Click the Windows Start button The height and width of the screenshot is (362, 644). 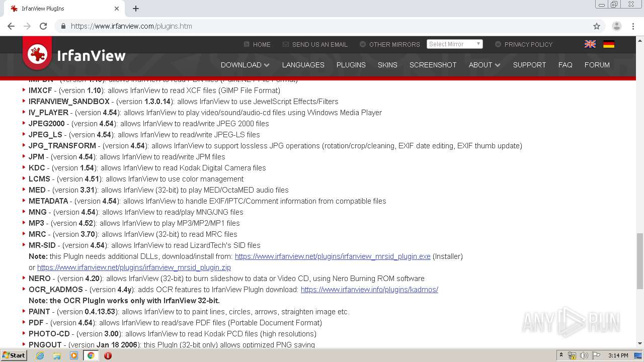(14, 355)
